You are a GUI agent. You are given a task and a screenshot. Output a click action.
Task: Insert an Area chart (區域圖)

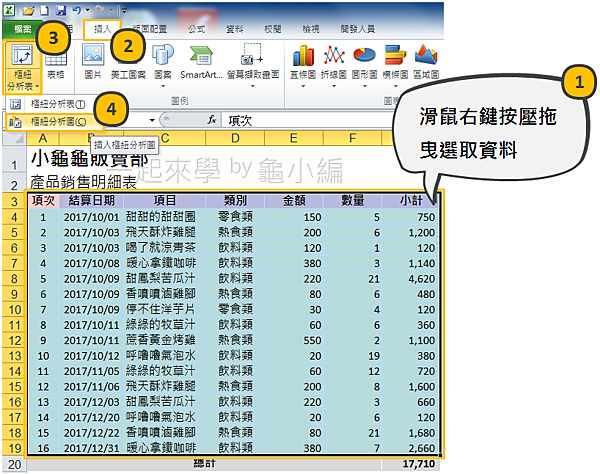(426, 55)
